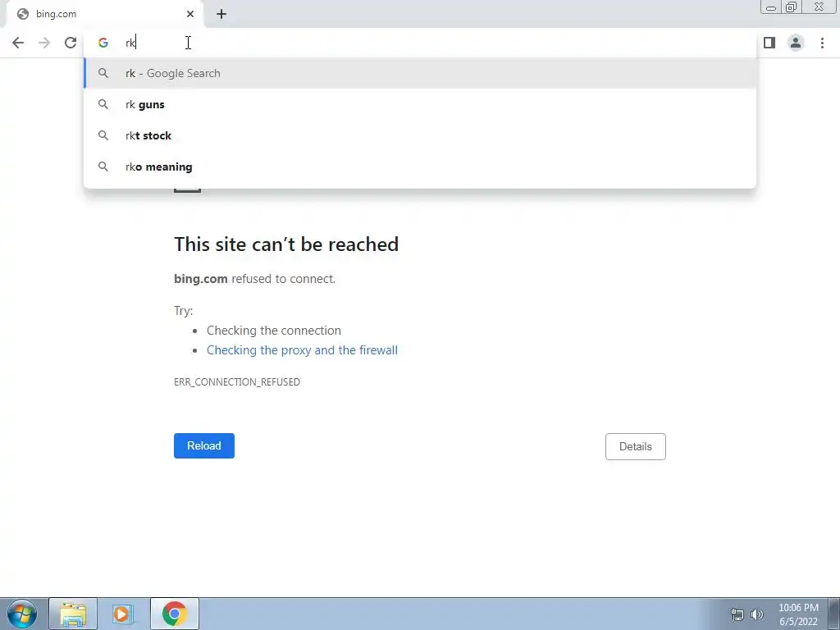
Task: Open the profile avatar menu
Action: (796, 43)
